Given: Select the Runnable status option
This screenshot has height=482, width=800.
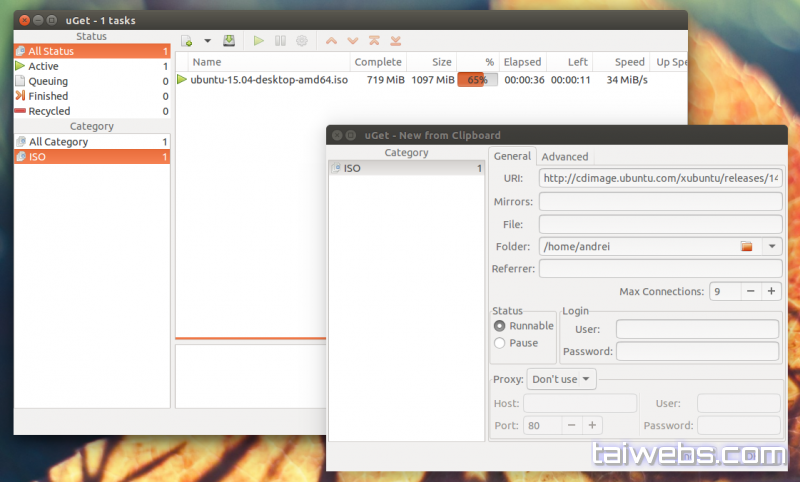Looking at the screenshot, I should [500, 326].
